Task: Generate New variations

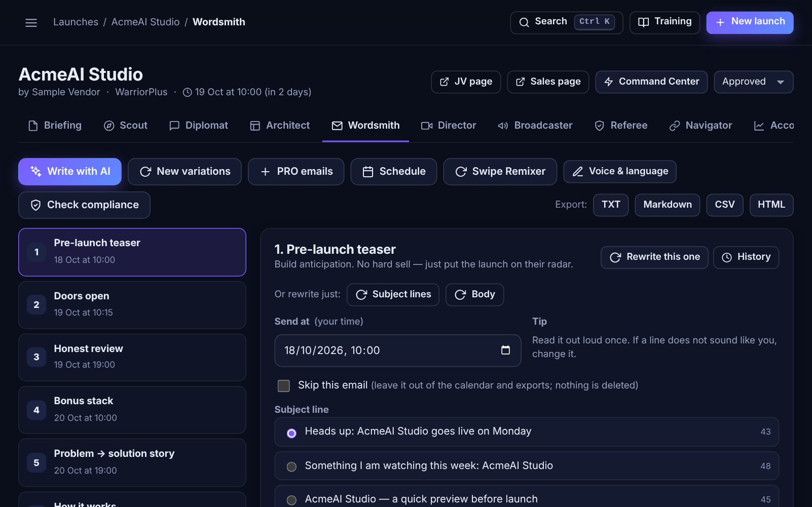Action: pyautogui.click(x=184, y=172)
